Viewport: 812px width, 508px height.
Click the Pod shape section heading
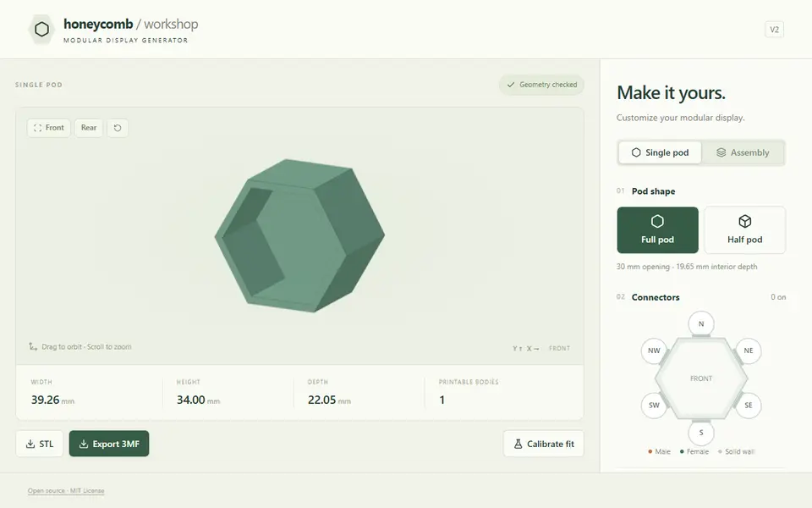[x=653, y=191]
